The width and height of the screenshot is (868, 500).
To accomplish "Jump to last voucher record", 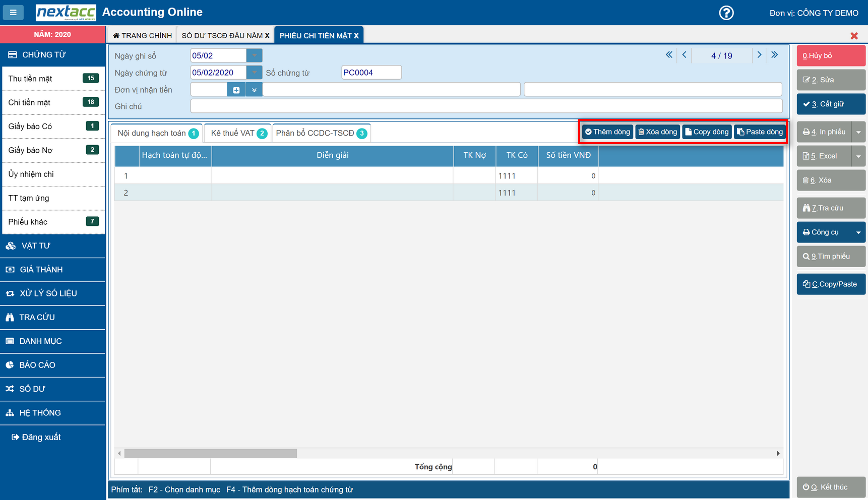I will [x=774, y=55].
